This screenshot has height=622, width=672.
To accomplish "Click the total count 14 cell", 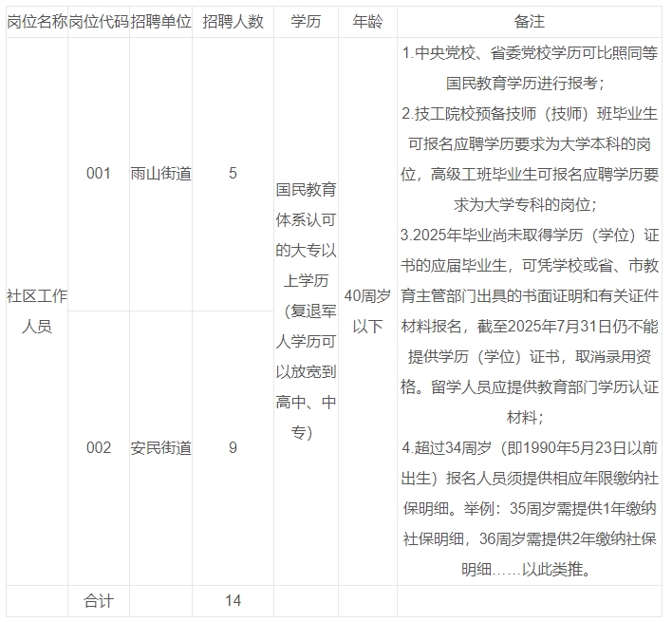I will (233, 601).
